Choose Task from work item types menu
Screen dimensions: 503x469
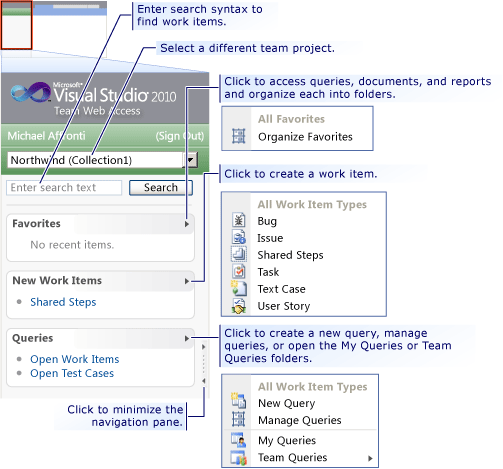coord(268,272)
